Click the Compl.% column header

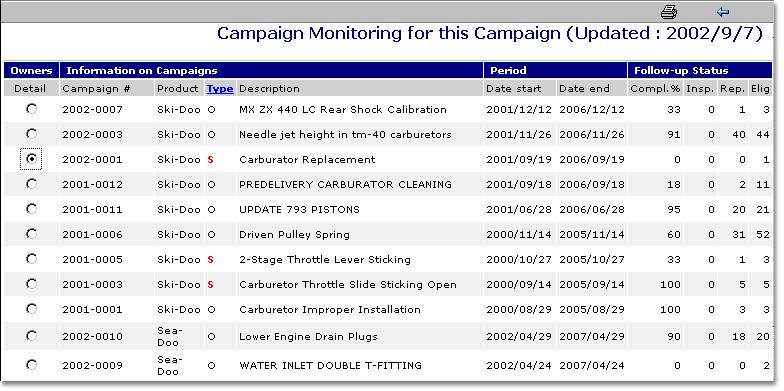pyautogui.click(x=655, y=88)
